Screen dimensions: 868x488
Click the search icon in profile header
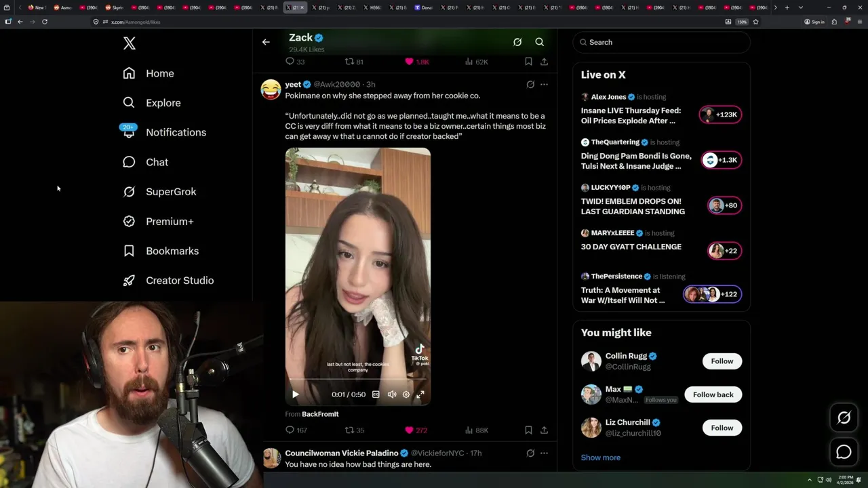tap(540, 42)
